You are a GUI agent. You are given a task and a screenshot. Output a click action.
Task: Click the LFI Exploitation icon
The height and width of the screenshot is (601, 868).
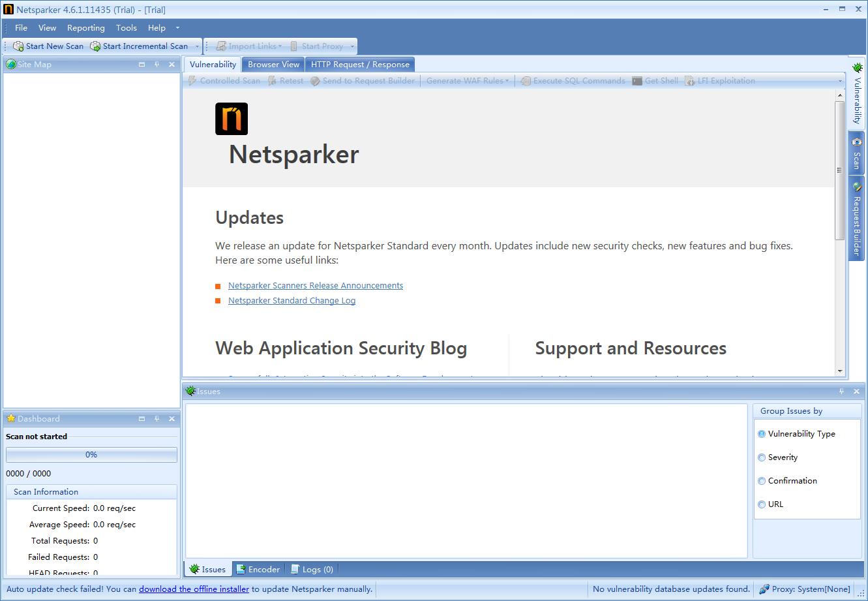pyautogui.click(x=690, y=81)
